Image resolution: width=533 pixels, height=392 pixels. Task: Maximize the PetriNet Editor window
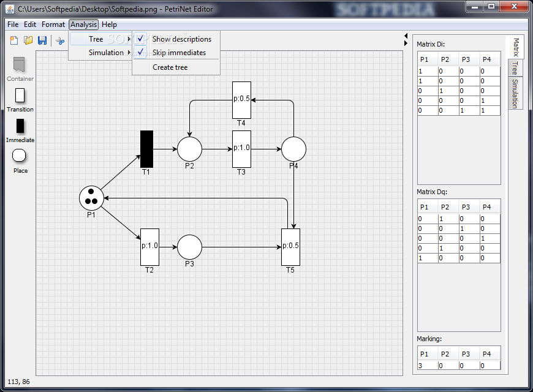[491, 7]
